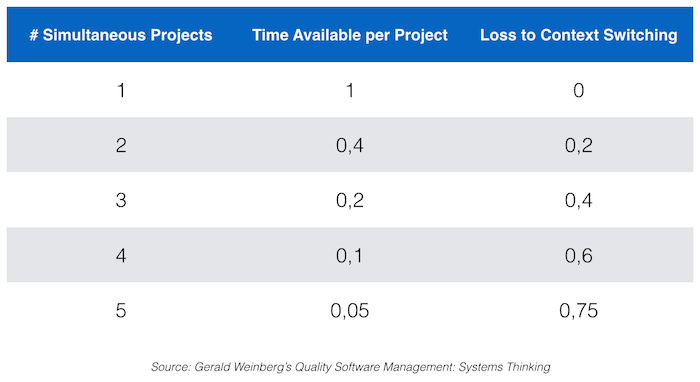Select the time available value 0,4
Screen dimensions: 700x382
pyautogui.click(x=350, y=145)
